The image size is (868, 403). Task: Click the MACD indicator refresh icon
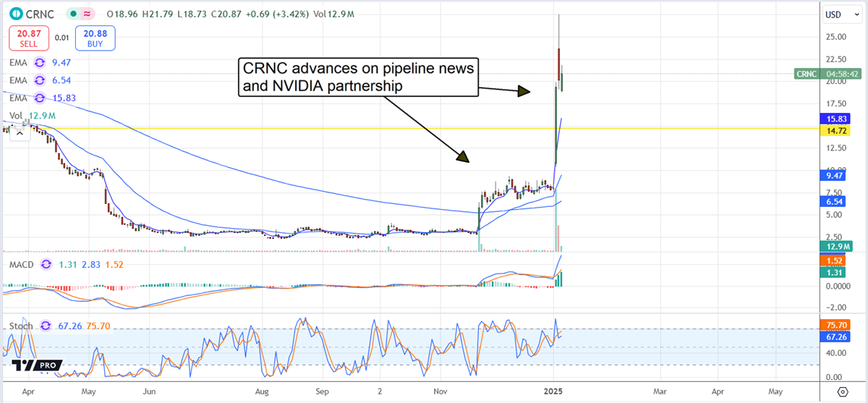pyautogui.click(x=46, y=264)
